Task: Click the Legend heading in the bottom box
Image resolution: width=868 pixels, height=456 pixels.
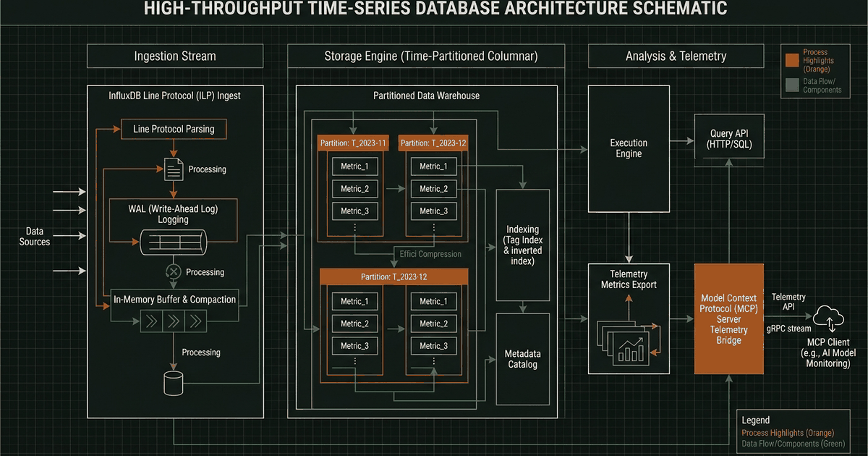Action: [x=756, y=420]
